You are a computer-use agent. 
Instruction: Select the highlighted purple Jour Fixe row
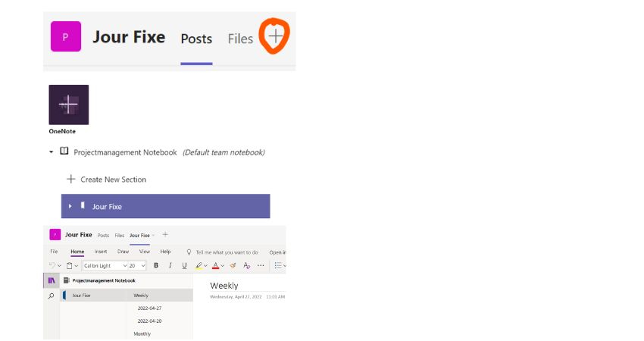click(x=165, y=206)
